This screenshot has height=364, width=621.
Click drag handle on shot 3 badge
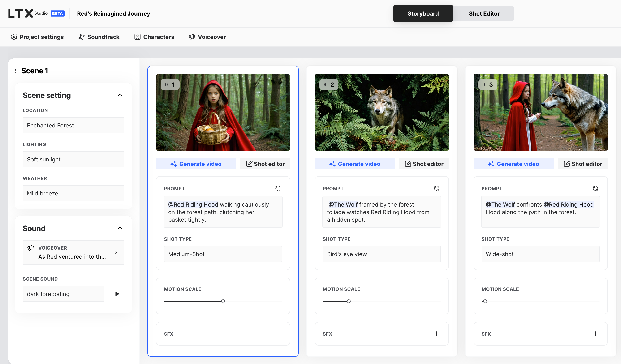[483, 85]
